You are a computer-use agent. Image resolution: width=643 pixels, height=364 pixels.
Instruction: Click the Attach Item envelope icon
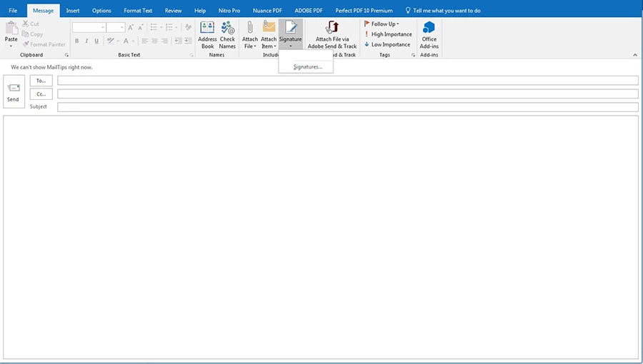[x=269, y=29]
